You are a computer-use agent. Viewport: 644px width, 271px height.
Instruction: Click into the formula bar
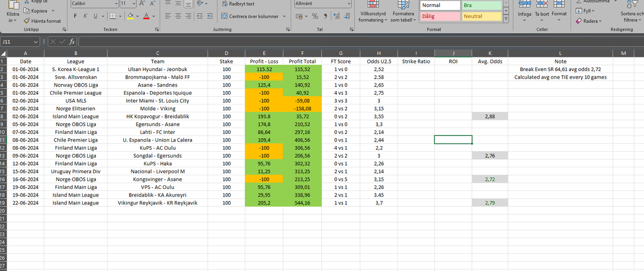click(360, 42)
